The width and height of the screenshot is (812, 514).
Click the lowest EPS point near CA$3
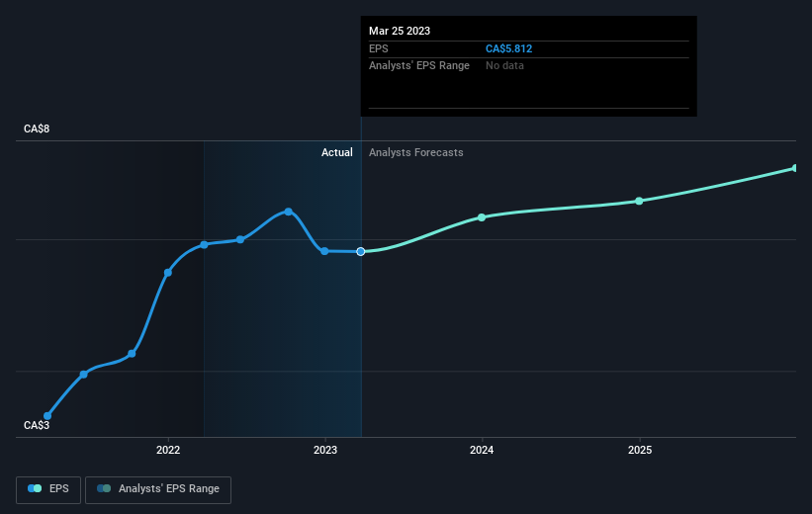click(x=47, y=416)
